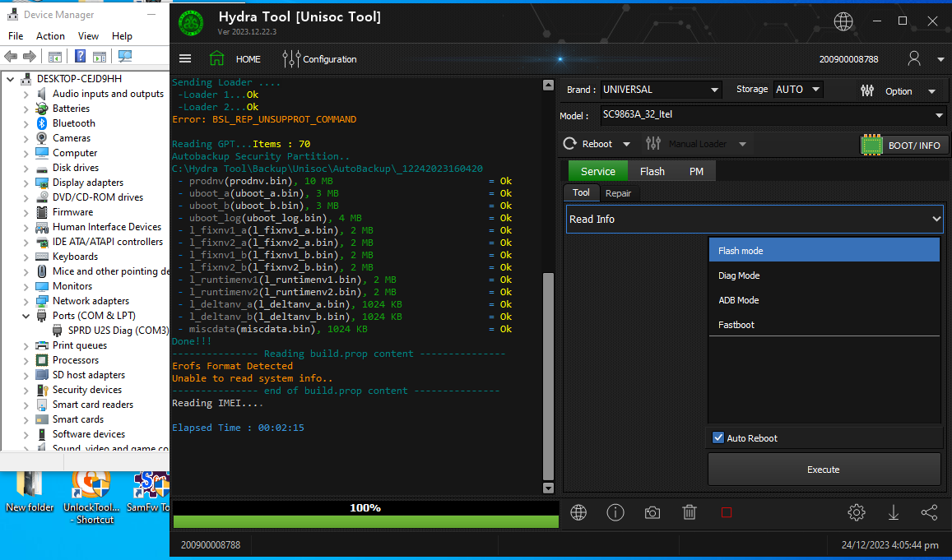This screenshot has width=952, height=560.
Task: Click the BOOT/INFO chip icon
Action: 872,145
